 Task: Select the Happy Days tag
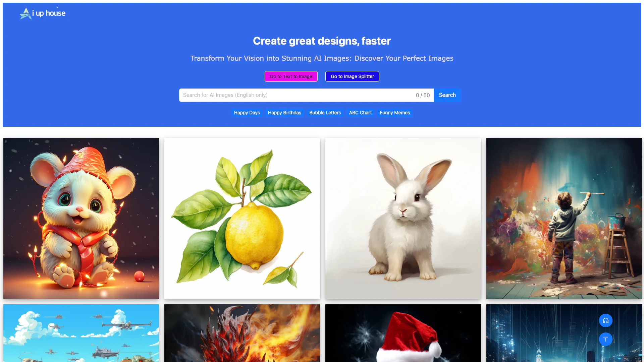(247, 113)
